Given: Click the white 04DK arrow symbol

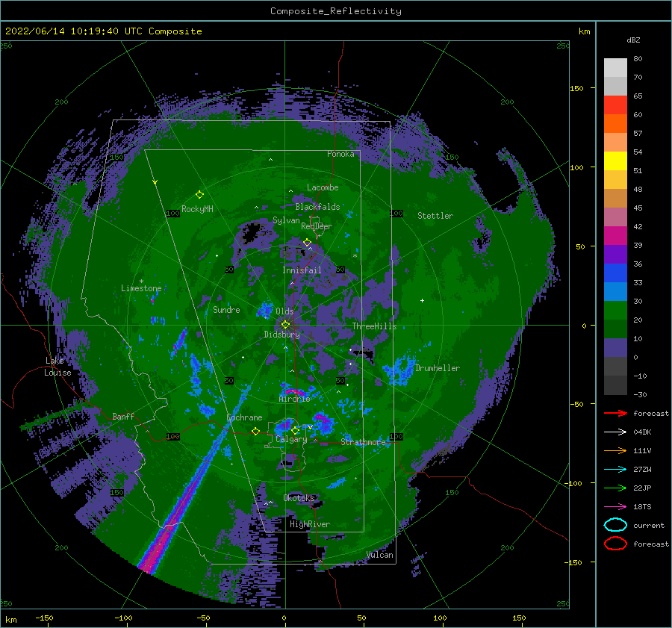Looking at the screenshot, I should coord(615,432).
